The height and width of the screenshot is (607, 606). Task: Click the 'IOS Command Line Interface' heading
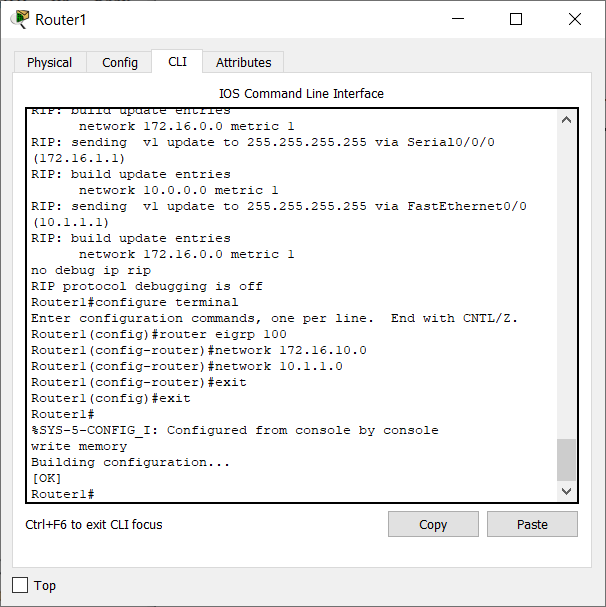[x=301, y=93]
